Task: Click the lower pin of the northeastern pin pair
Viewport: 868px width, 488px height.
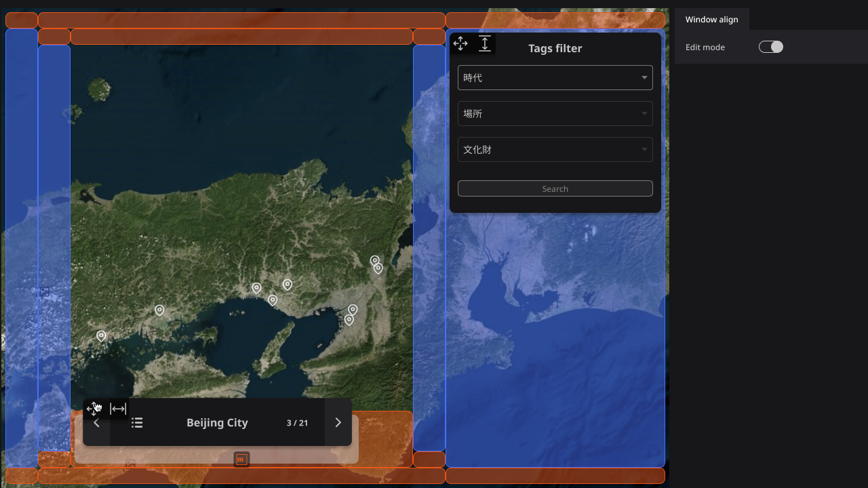Action: (x=378, y=269)
